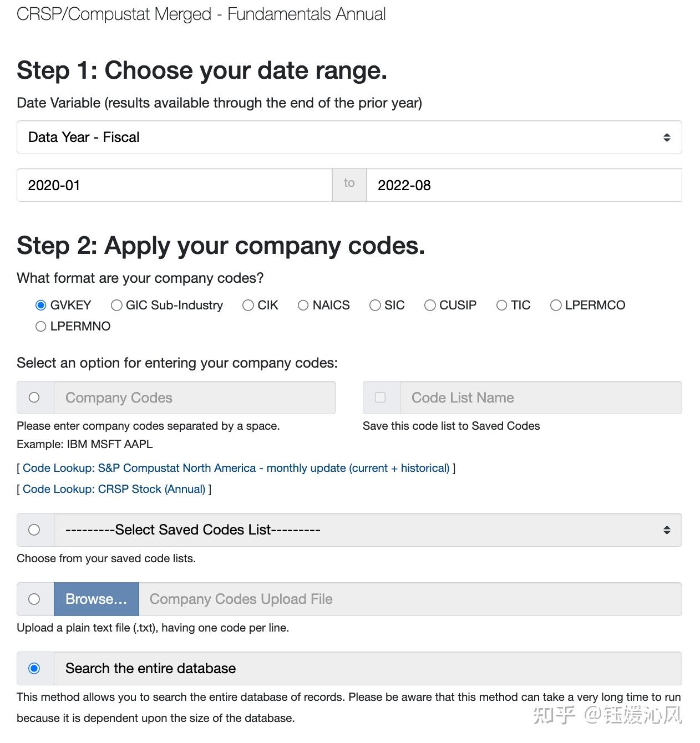
Task: Select the GVKEY radio button
Action: (x=40, y=306)
